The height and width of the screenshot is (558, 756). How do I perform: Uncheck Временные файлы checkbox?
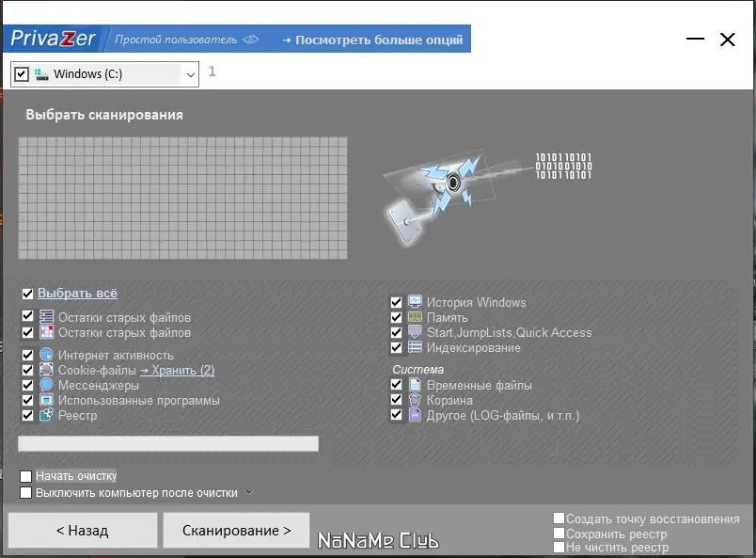click(x=396, y=384)
